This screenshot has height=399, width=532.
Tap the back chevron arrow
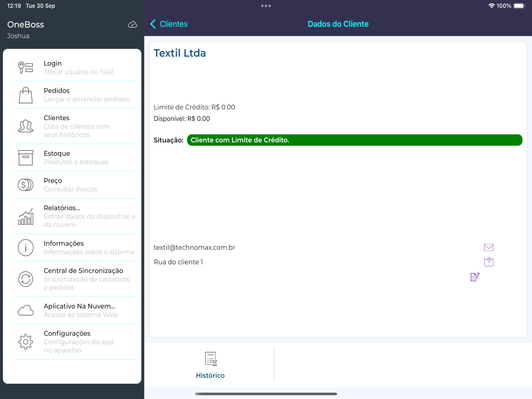coord(153,24)
